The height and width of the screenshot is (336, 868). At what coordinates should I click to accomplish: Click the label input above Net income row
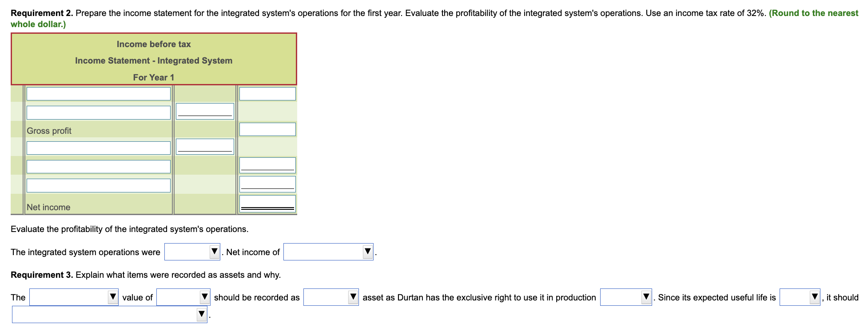[x=99, y=185]
